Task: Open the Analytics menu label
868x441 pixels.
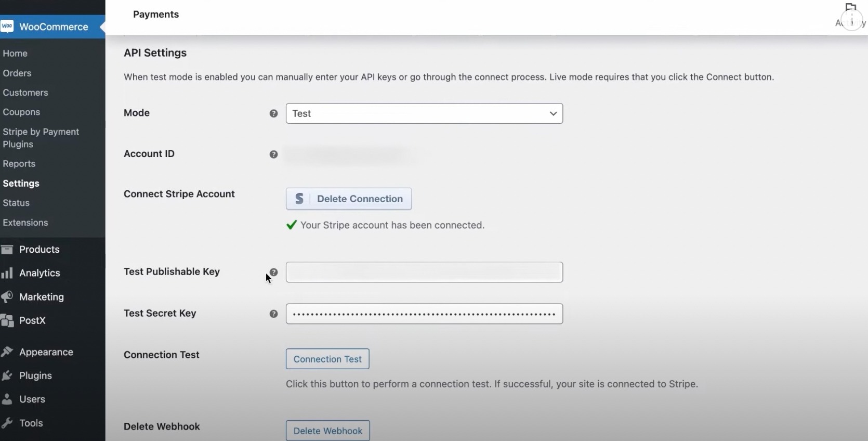Action: (40, 273)
